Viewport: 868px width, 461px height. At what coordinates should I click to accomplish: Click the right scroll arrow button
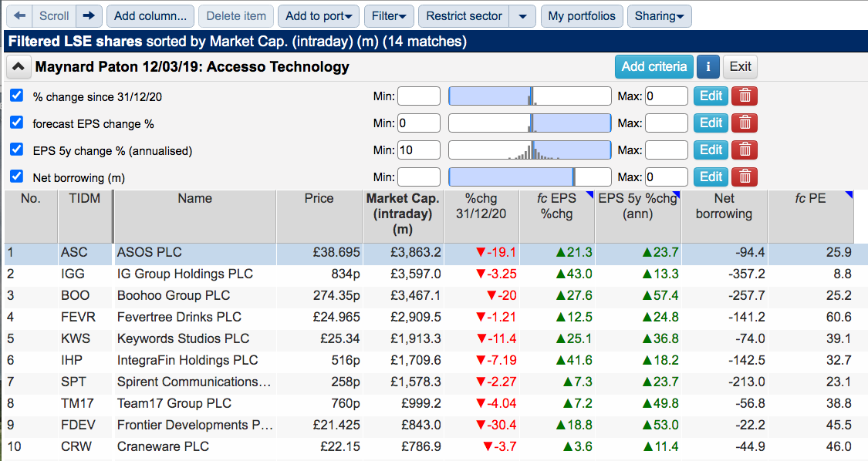[89, 16]
